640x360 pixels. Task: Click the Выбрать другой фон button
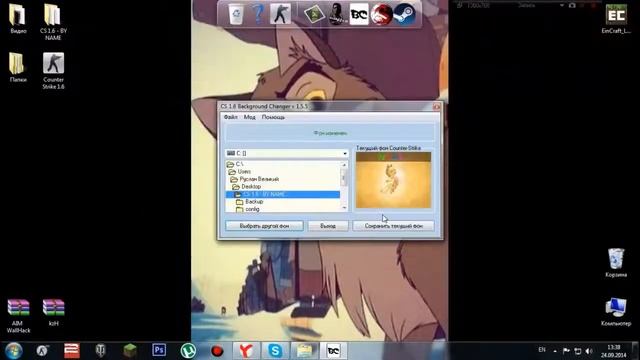click(264, 226)
